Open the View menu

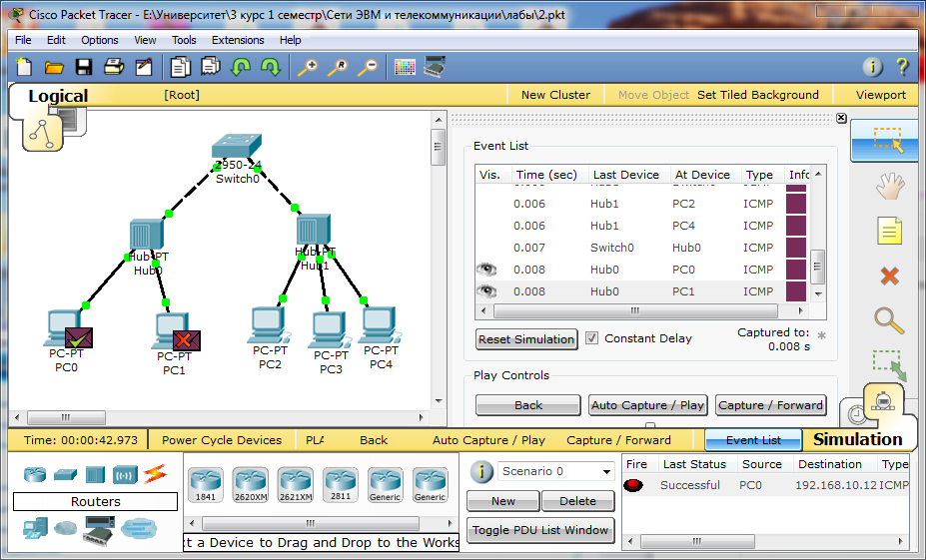145,40
